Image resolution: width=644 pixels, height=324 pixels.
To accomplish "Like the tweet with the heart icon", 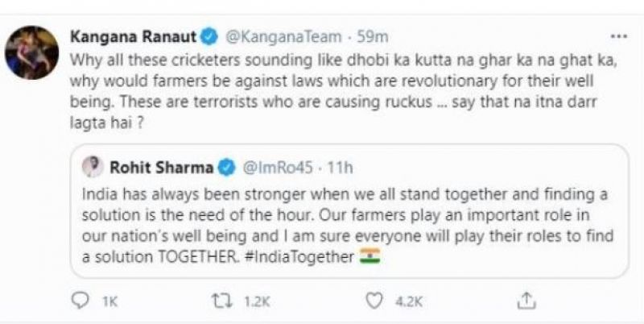I will pos(372,300).
